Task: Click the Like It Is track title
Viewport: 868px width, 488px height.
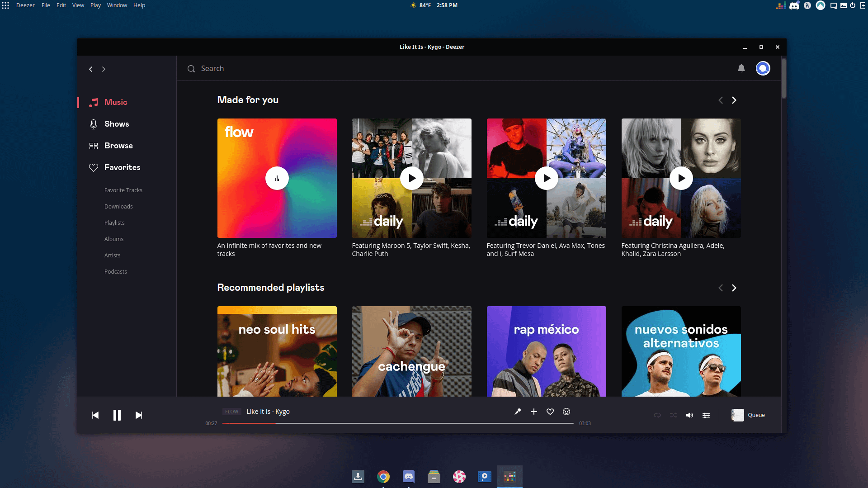Action: (259, 412)
